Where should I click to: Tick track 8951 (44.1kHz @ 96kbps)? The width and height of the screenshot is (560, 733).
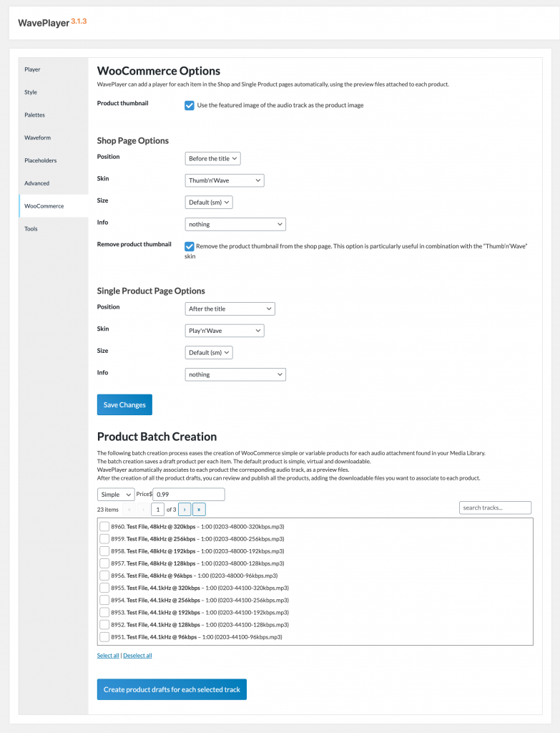(x=104, y=636)
